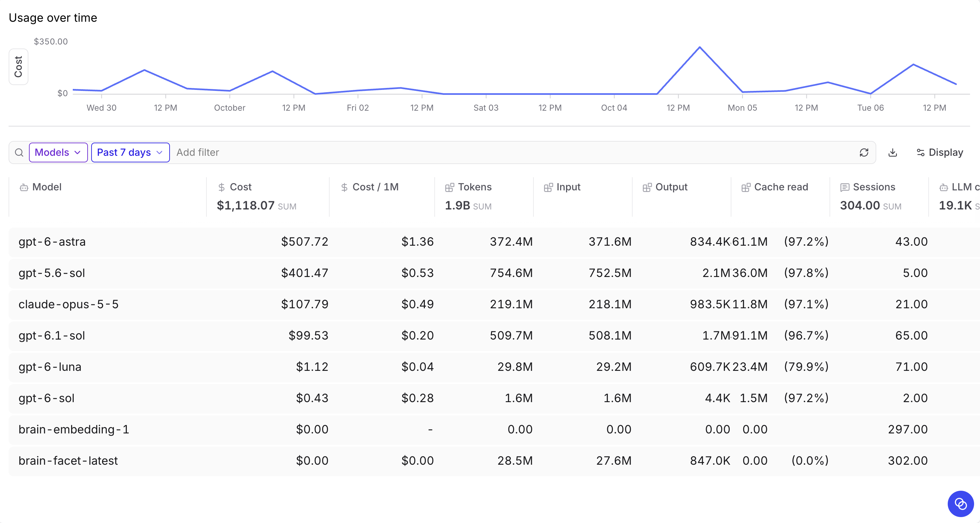Click the 304.00 sessions sum

click(x=860, y=206)
